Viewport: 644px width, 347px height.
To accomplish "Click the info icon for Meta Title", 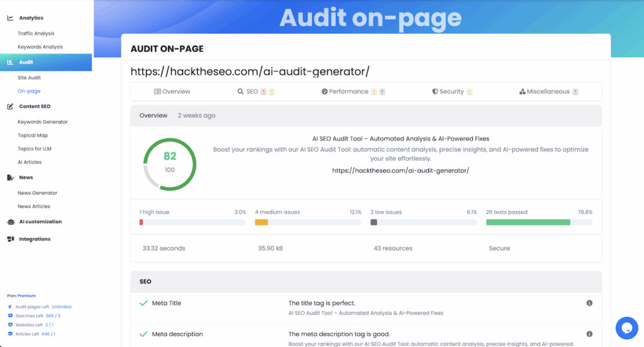I will [x=589, y=303].
